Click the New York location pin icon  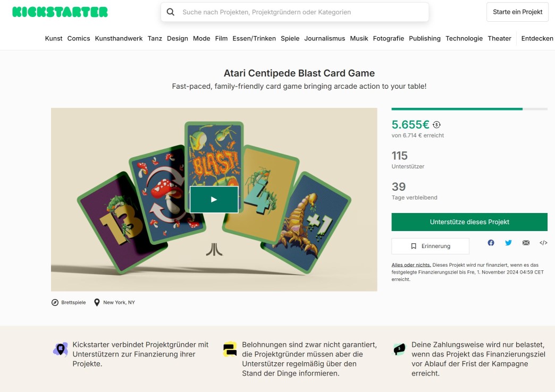click(97, 302)
